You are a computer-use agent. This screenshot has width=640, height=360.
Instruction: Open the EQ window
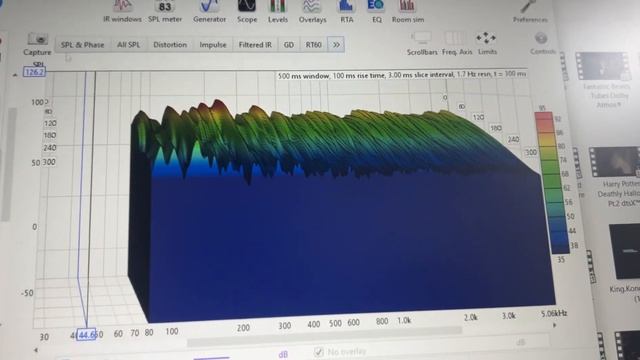pyautogui.click(x=376, y=11)
